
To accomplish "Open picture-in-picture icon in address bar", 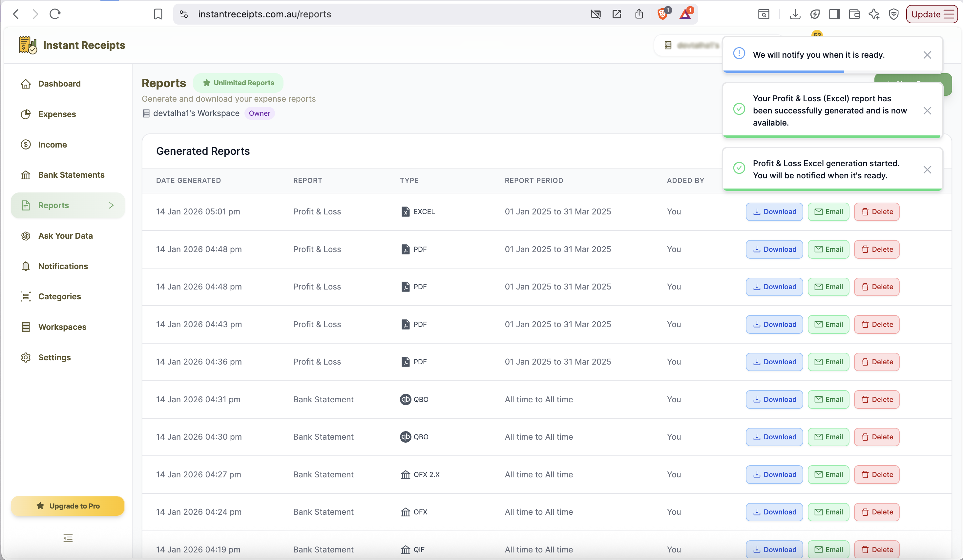I will [x=596, y=14].
